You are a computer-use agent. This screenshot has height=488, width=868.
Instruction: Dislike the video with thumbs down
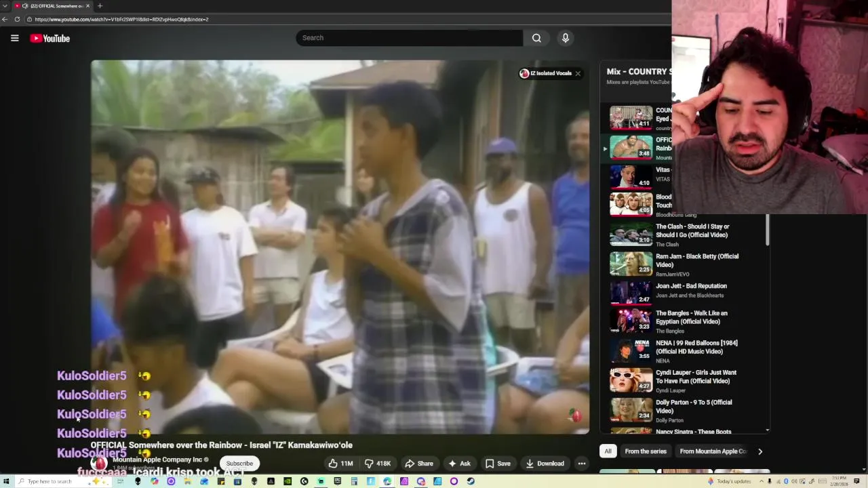377,464
